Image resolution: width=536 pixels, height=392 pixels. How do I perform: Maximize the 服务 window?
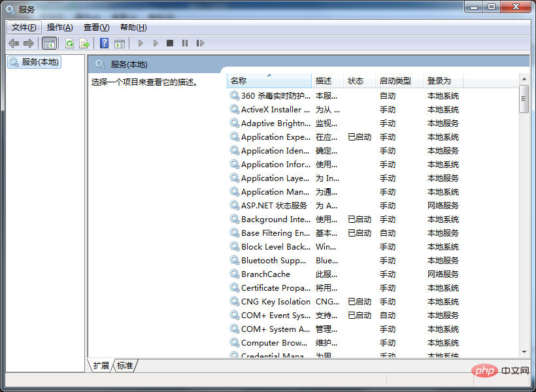[491, 7]
